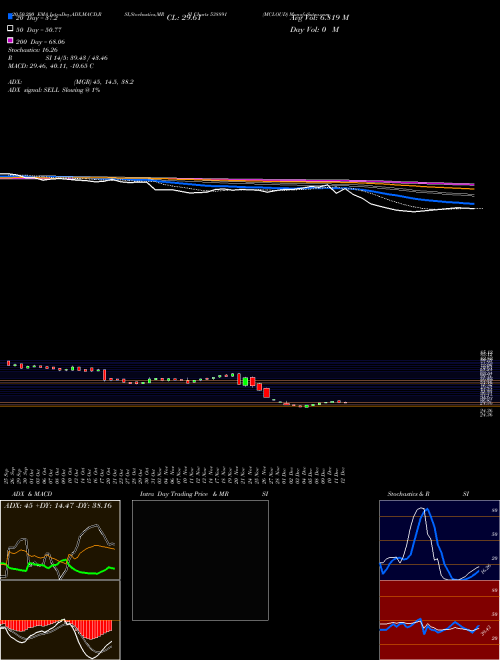Screen dimensions: 500x660
Task: Click the blue 20 Day legend square
Action: 10,17
